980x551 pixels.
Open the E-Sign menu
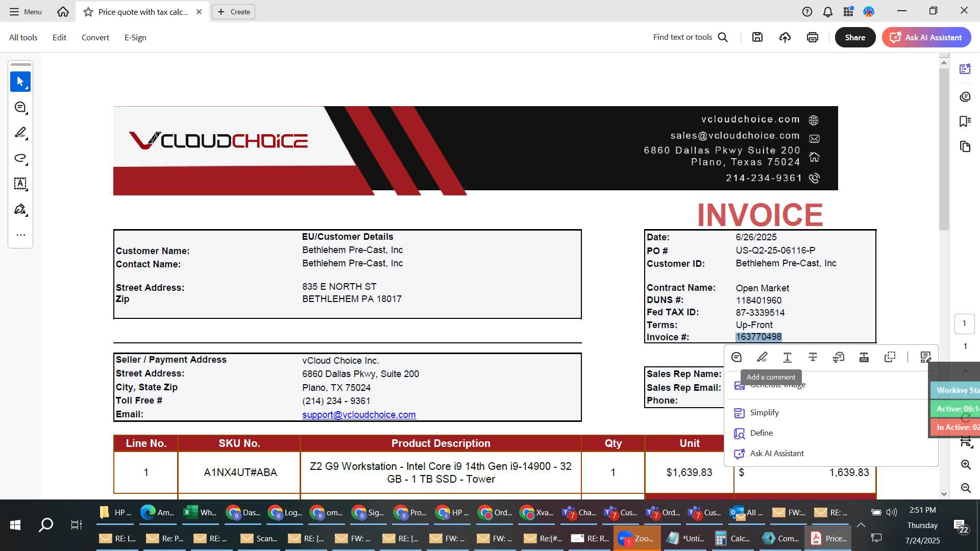[135, 37]
